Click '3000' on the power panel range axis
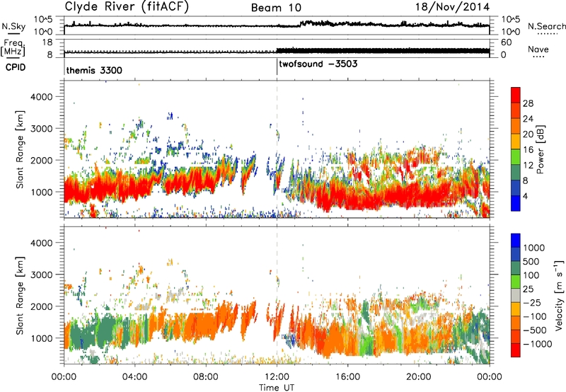The height and width of the screenshot is (392, 566). [x=41, y=129]
